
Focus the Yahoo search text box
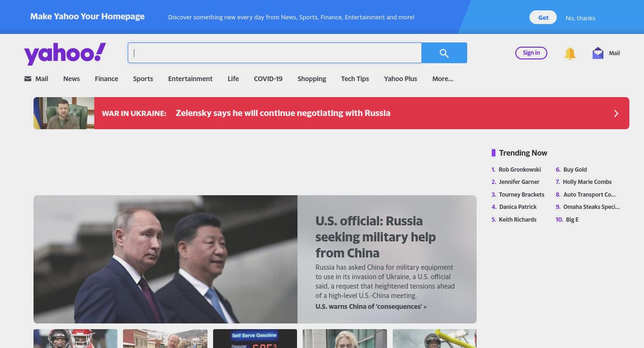tap(275, 53)
